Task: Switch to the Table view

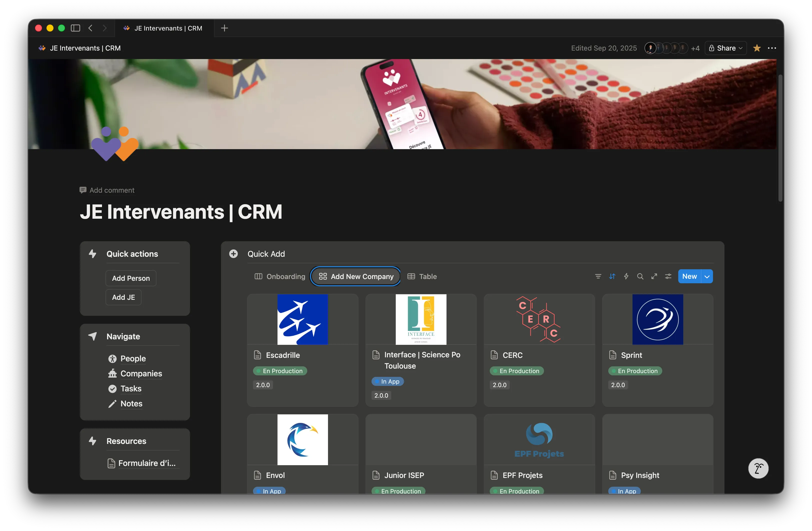Action: pyautogui.click(x=427, y=277)
